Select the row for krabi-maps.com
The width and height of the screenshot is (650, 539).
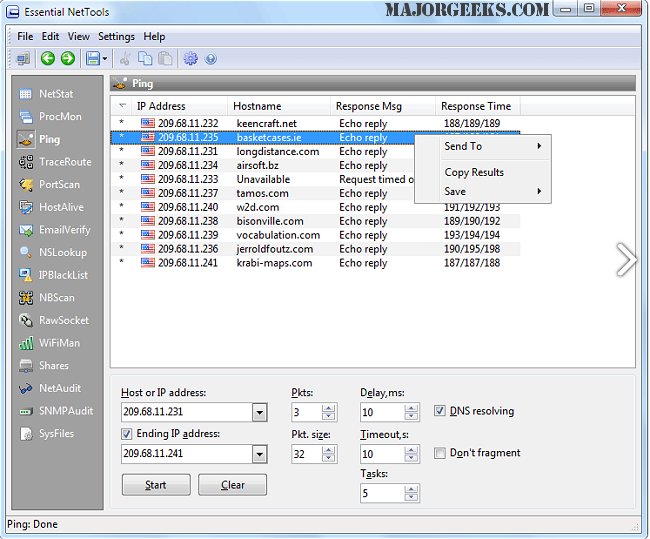315,263
